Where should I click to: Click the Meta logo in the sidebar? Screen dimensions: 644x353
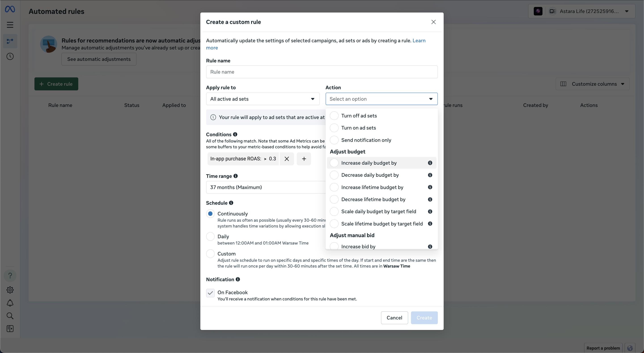(x=10, y=9)
